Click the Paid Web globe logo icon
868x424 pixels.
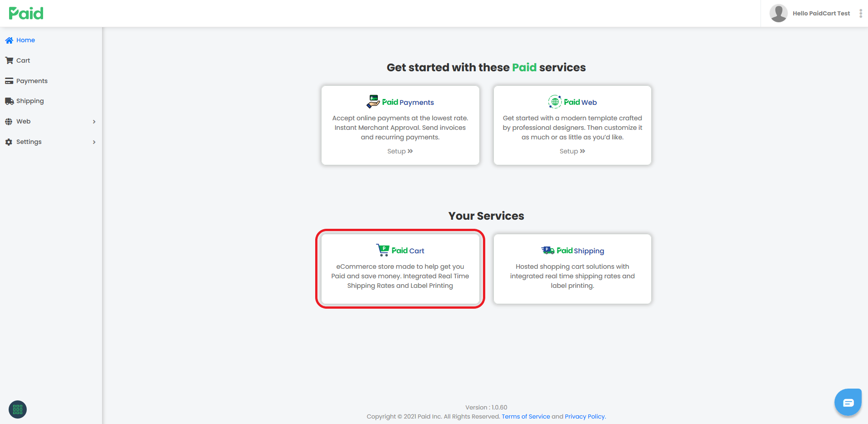[554, 102]
